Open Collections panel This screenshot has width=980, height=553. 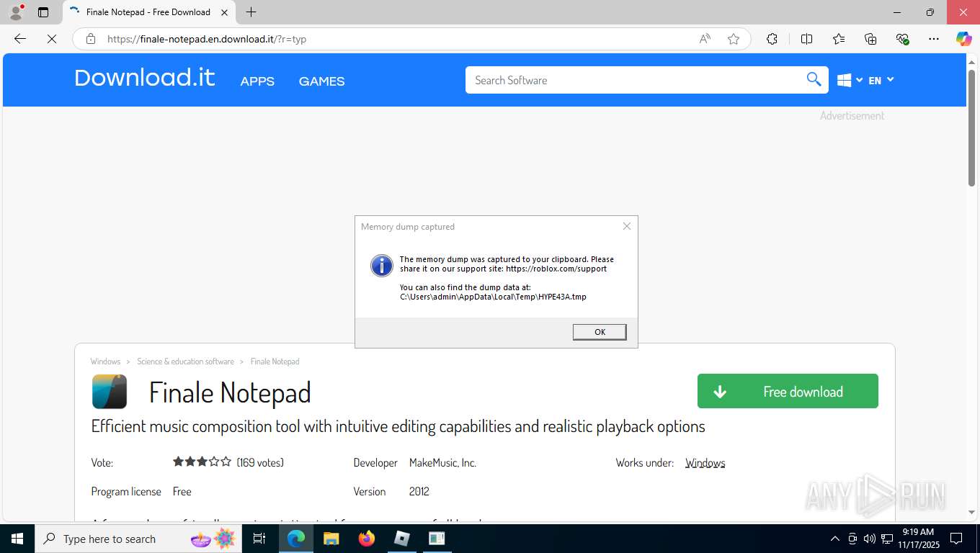pyautogui.click(x=870, y=39)
